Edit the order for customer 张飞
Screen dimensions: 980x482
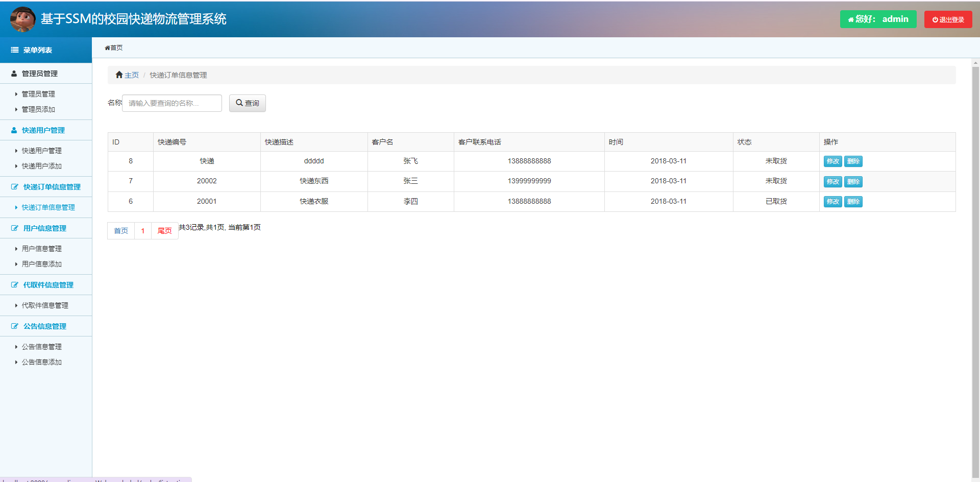[x=832, y=161]
